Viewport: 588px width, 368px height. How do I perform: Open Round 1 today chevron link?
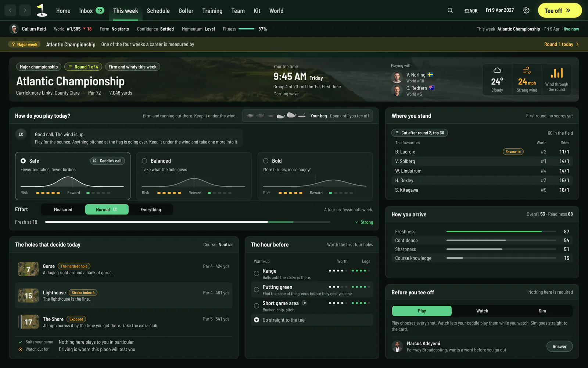point(562,44)
